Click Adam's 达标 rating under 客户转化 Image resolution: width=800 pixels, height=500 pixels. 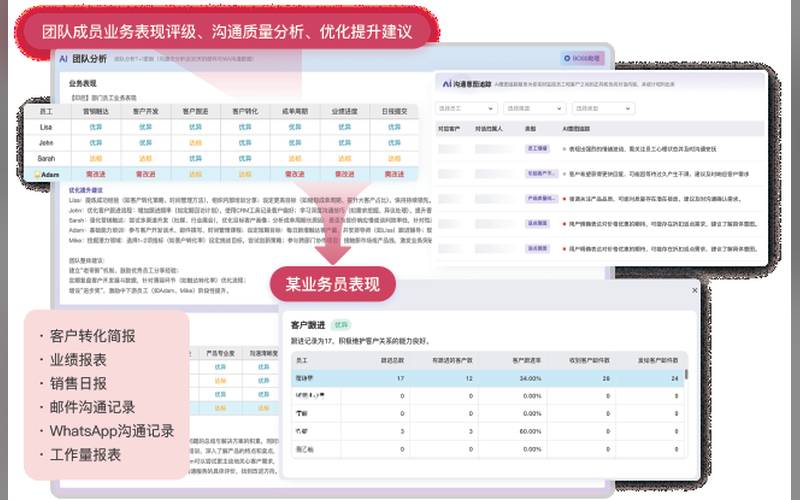coord(245,174)
